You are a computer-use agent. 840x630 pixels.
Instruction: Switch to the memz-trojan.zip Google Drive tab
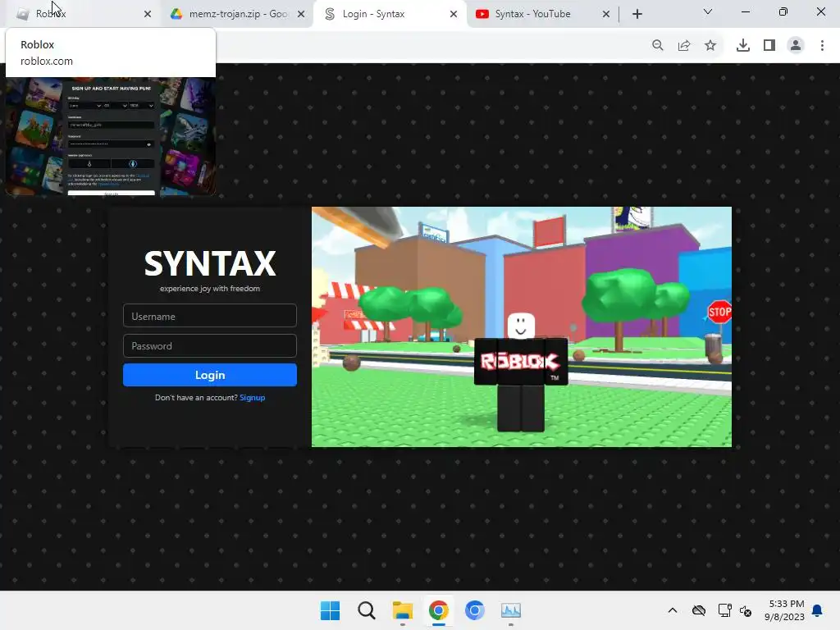[237, 14]
